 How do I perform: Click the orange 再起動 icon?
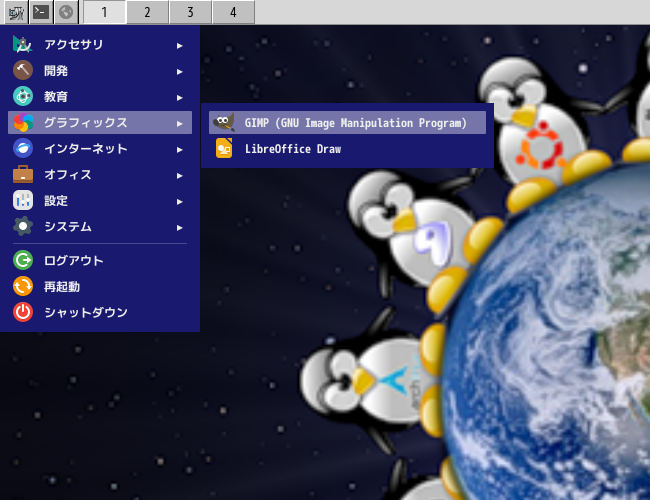(23, 286)
